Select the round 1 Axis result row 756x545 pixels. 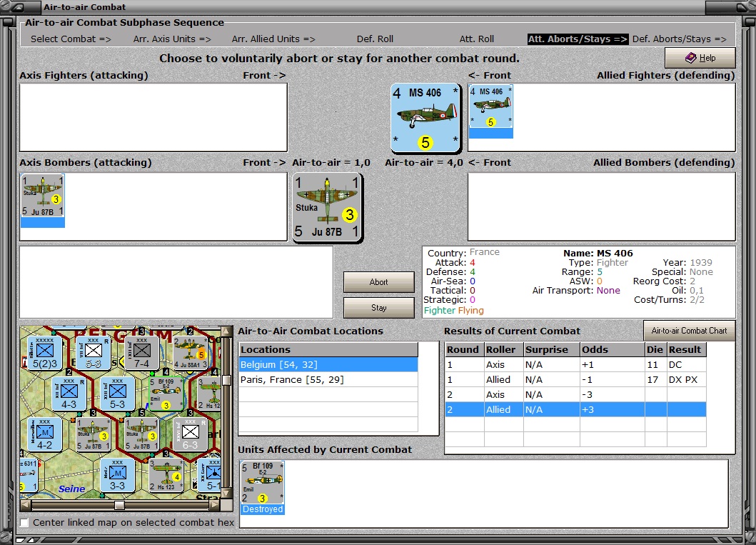pos(575,364)
